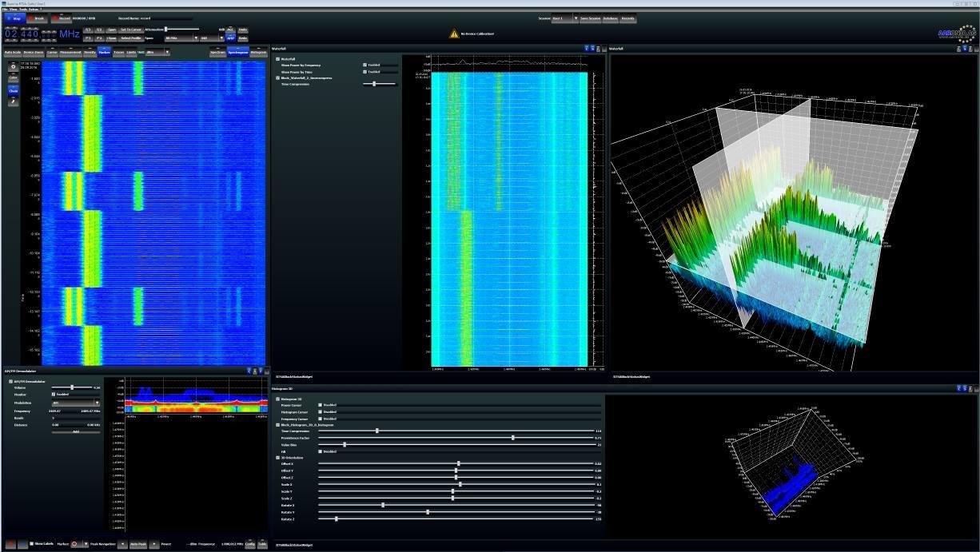Screen dimensions: 980x552
Task: Click second blue icon in middle Waterfall header
Action: click(x=592, y=49)
